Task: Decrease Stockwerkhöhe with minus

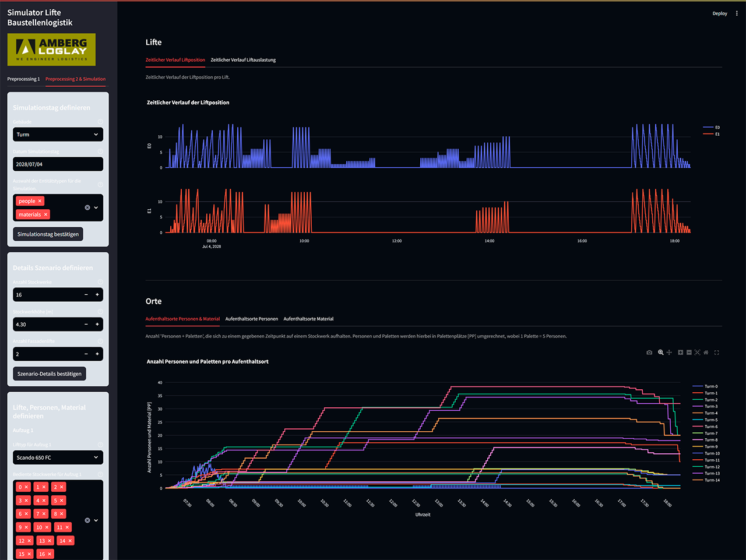Action: 86,325
